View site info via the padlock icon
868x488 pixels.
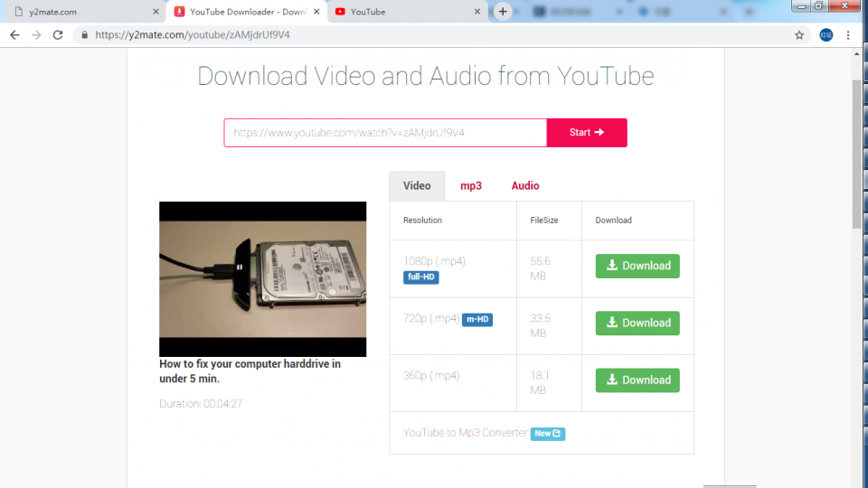point(84,35)
